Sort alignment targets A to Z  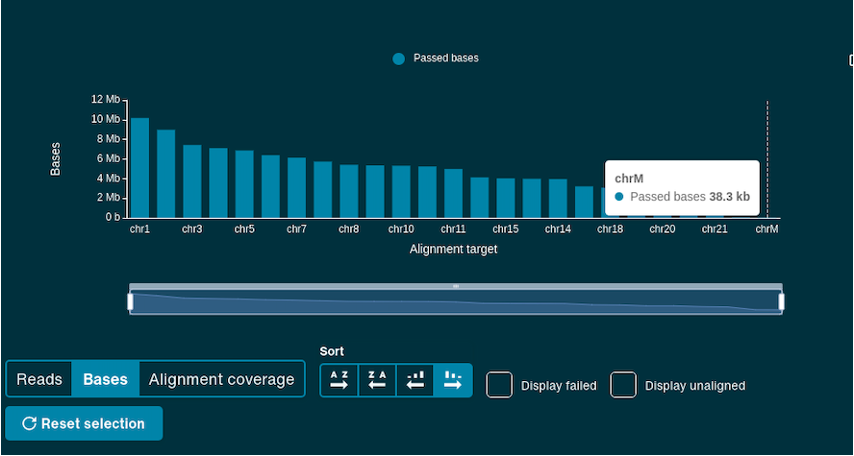[339, 380]
